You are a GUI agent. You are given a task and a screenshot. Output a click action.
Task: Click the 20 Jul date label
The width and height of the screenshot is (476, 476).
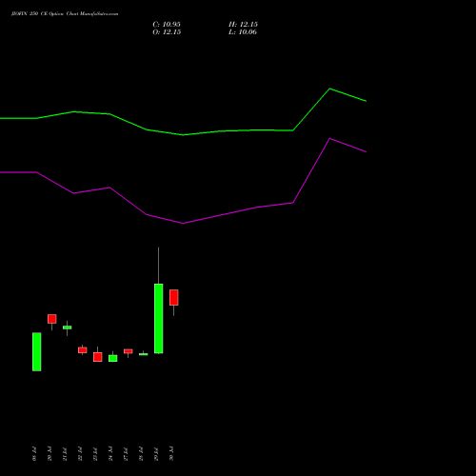click(x=50, y=454)
